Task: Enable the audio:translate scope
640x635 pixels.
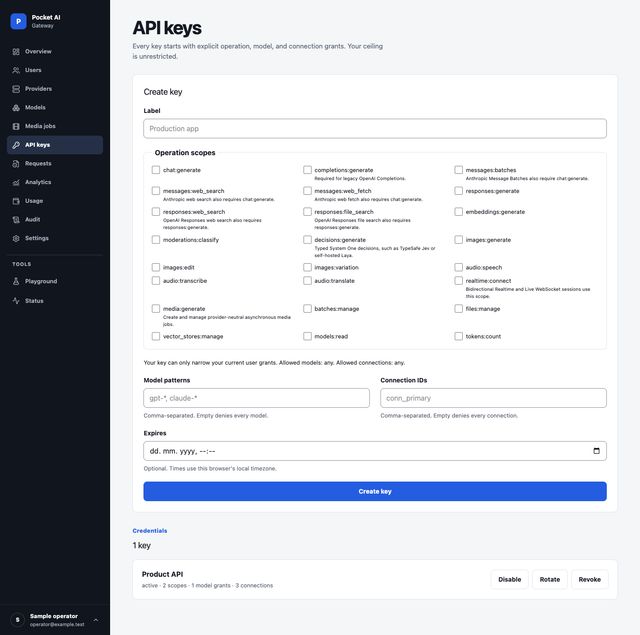Action: [x=307, y=280]
